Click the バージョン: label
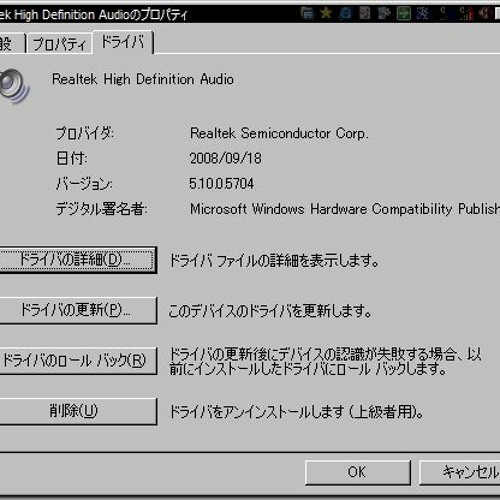 tap(84, 184)
